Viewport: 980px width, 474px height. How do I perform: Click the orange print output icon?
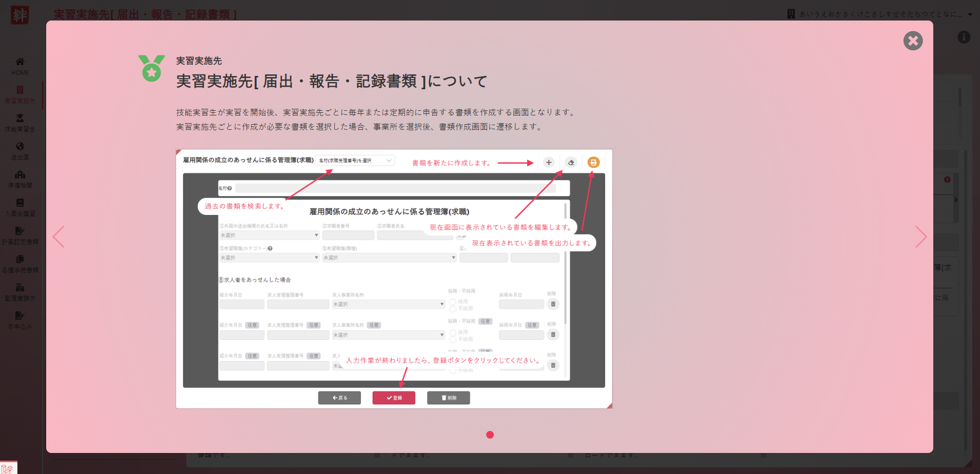click(593, 162)
